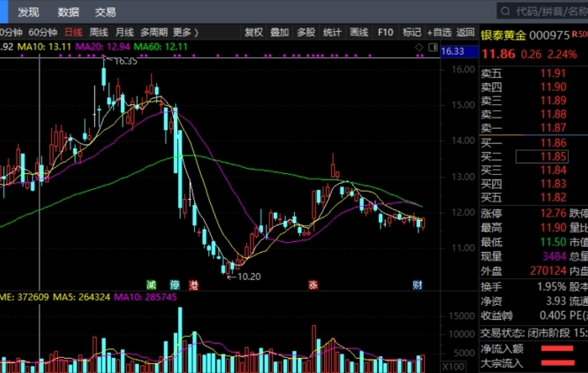
Task: Click the 交易状态 闭市阶段 status line
Action: point(534,333)
